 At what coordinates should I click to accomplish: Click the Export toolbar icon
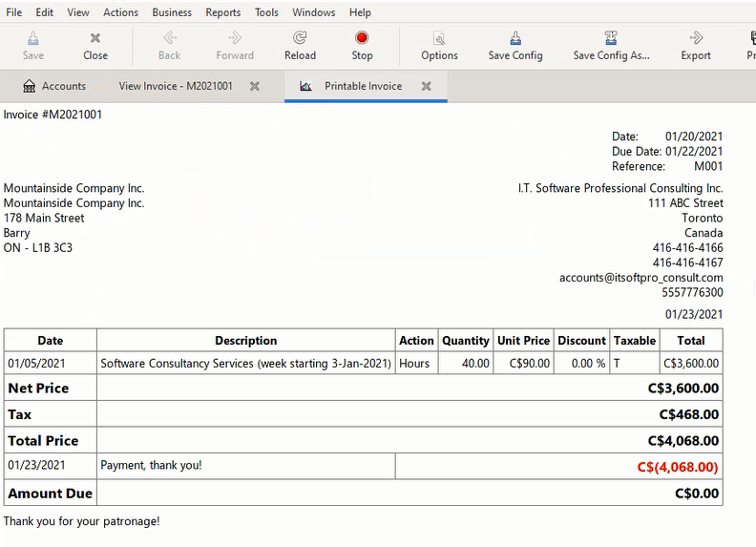[696, 39]
